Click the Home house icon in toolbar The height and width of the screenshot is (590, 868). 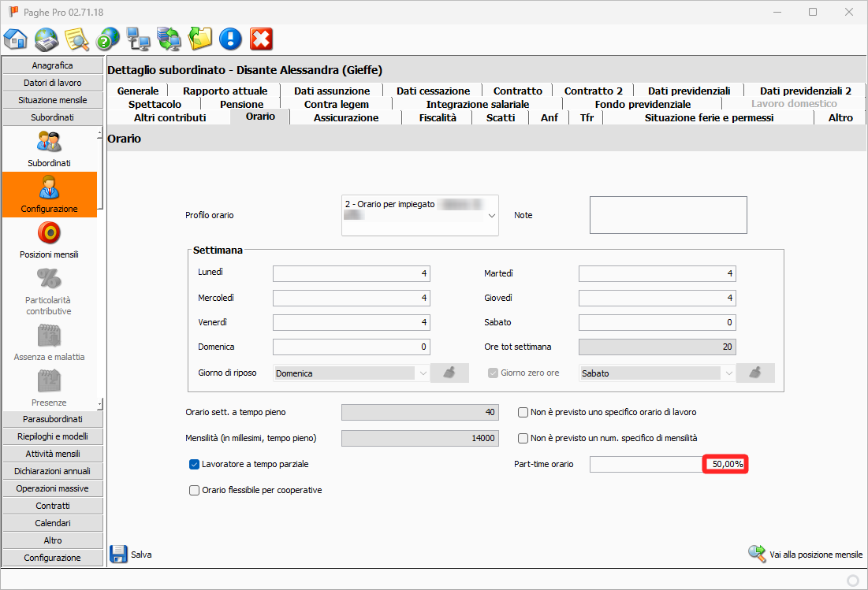(16, 39)
